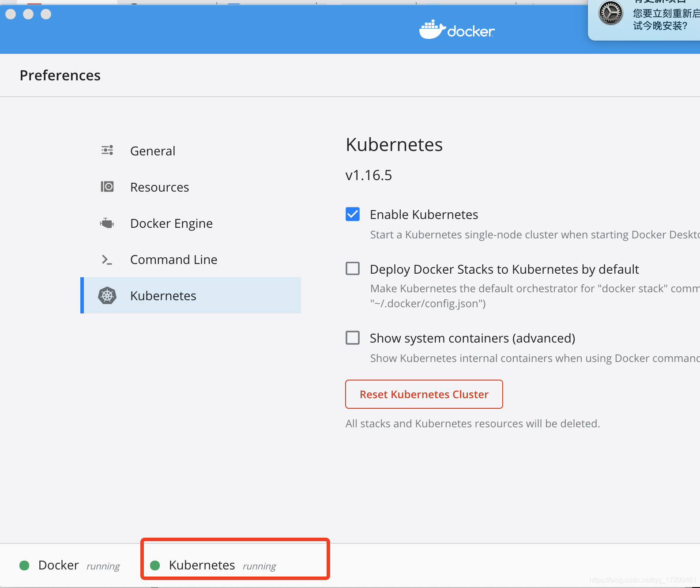Enable Show system containers (advanced)
Image resolution: width=700 pixels, height=588 pixels.
pos(353,338)
